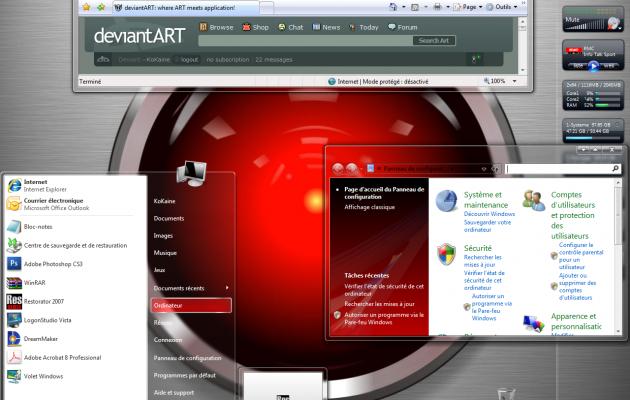Open WinRAR from the Start menu
Viewport: 630px width, 400px height.
[74, 283]
